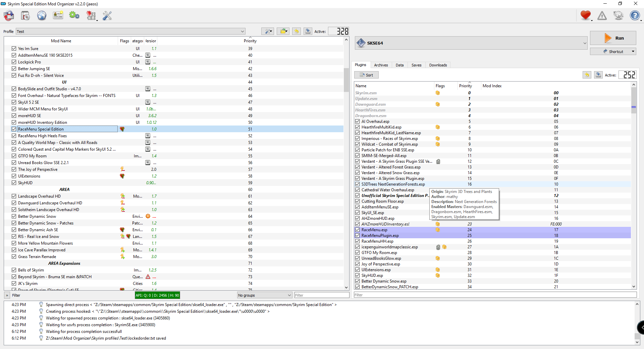Click the Sort plugins button
This screenshot has width=644, height=349.
366,75
